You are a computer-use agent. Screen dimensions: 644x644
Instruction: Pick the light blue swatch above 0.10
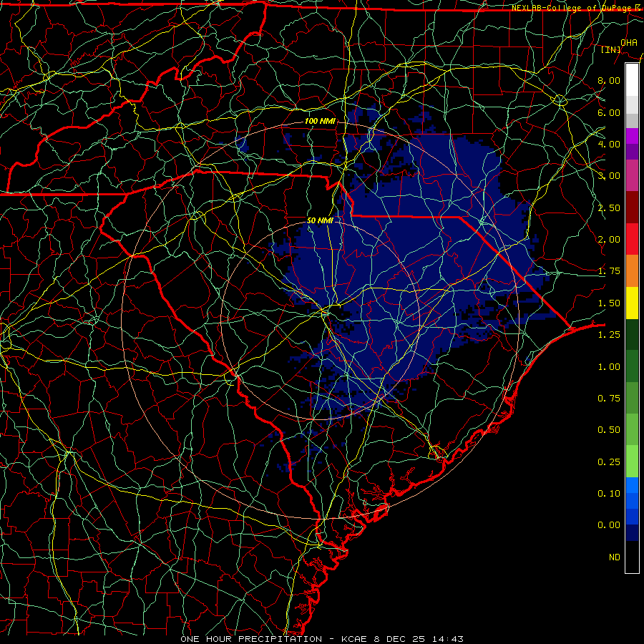pyautogui.click(x=632, y=485)
